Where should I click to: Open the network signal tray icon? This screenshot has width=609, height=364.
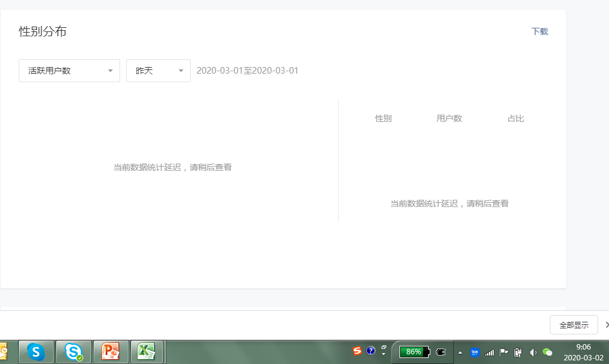pos(489,353)
